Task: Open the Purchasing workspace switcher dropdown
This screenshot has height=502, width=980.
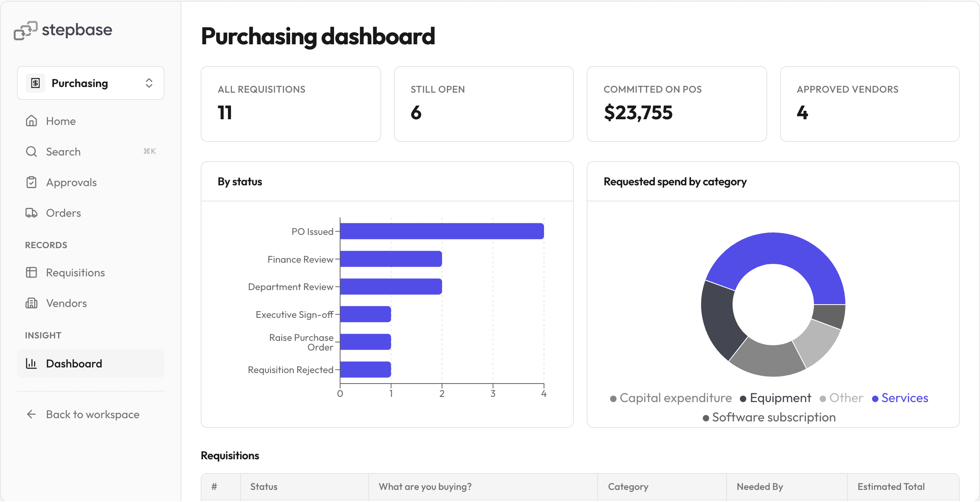Action: coord(91,83)
